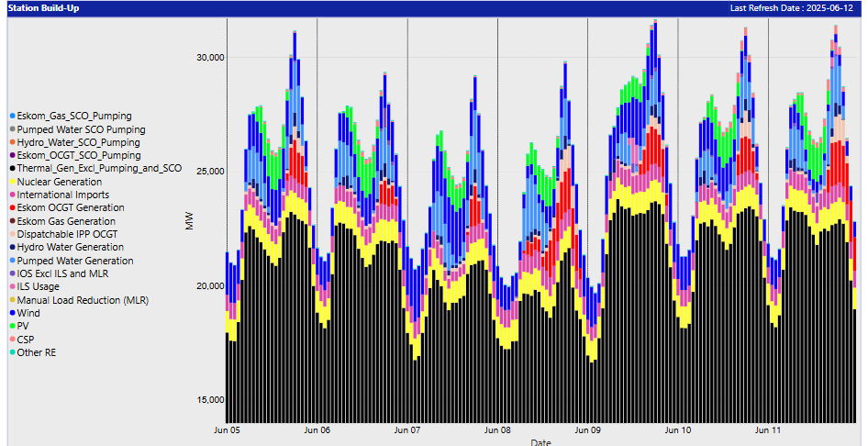Click Hydro Water Generation legend label
868x446 pixels.
[71, 247]
